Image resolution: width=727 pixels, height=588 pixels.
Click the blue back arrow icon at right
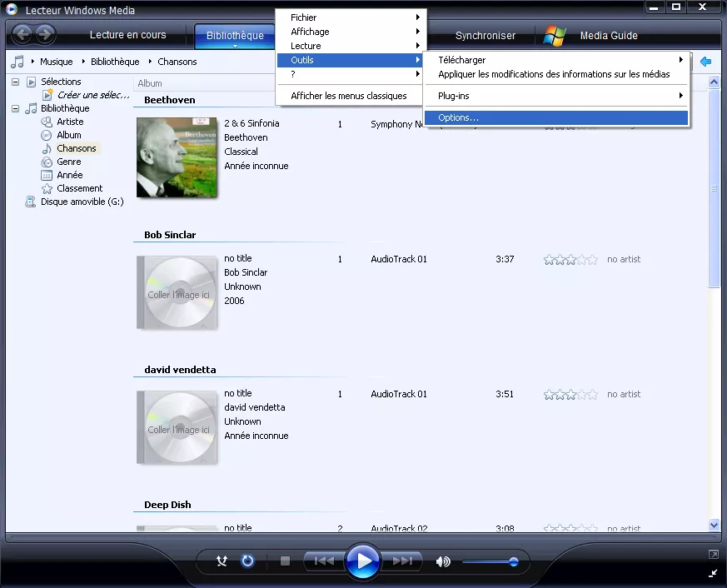[x=705, y=62]
